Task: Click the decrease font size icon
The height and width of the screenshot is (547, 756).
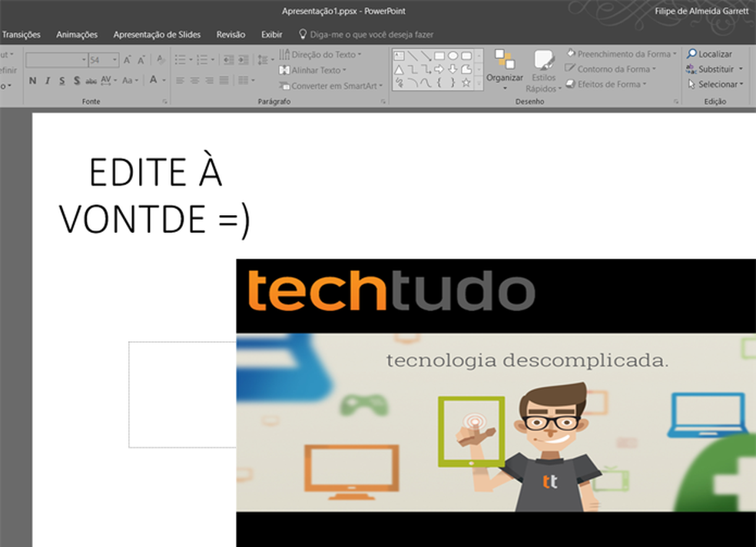Action: (141, 60)
